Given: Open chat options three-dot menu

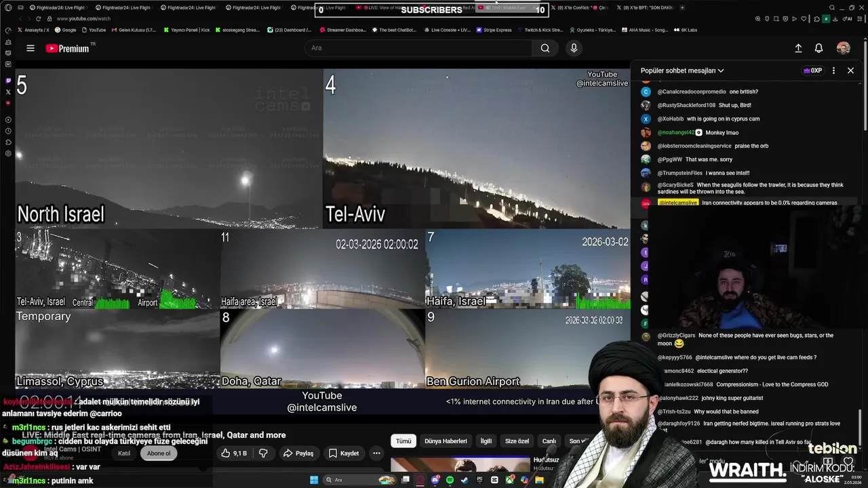Looking at the screenshot, I should tap(833, 70).
